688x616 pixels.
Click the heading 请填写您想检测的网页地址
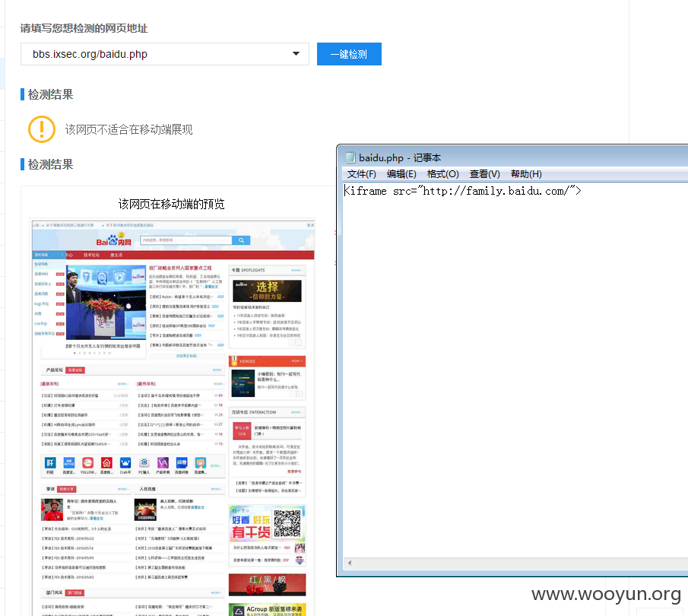[x=84, y=29]
